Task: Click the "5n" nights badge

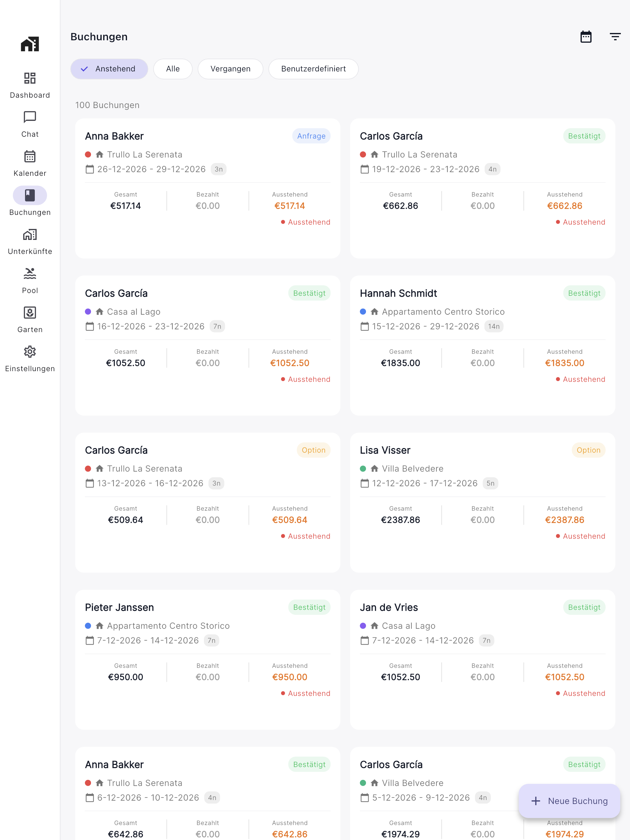Action: (x=490, y=483)
